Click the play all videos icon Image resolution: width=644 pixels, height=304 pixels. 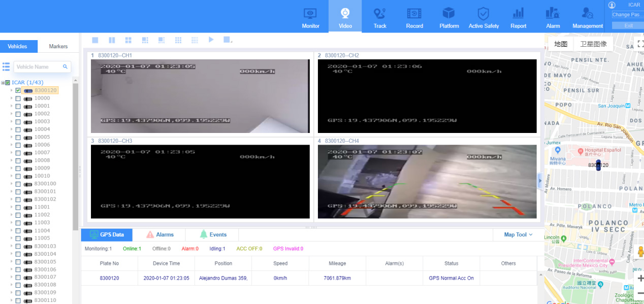click(x=211, y=40)
